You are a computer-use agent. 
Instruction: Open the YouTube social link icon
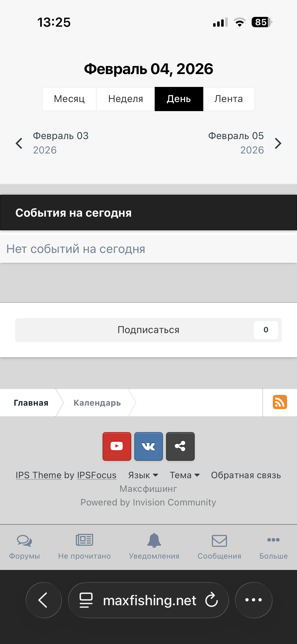117,446
